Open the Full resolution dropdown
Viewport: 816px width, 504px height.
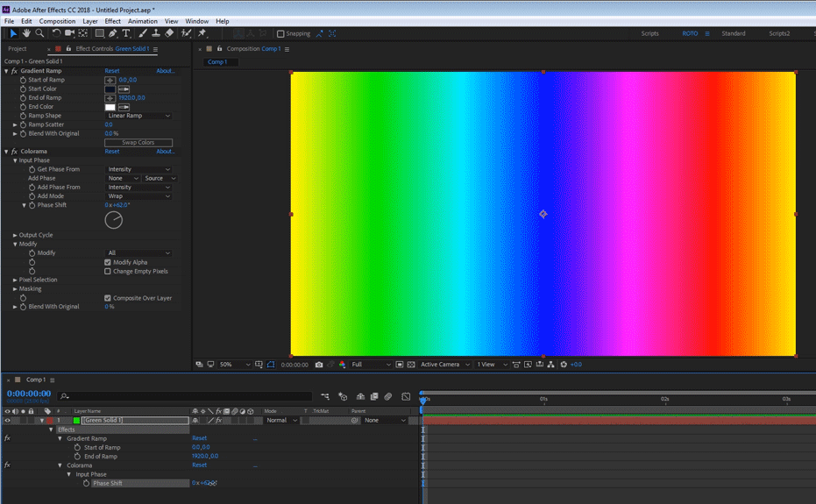(x=371, y=365)
